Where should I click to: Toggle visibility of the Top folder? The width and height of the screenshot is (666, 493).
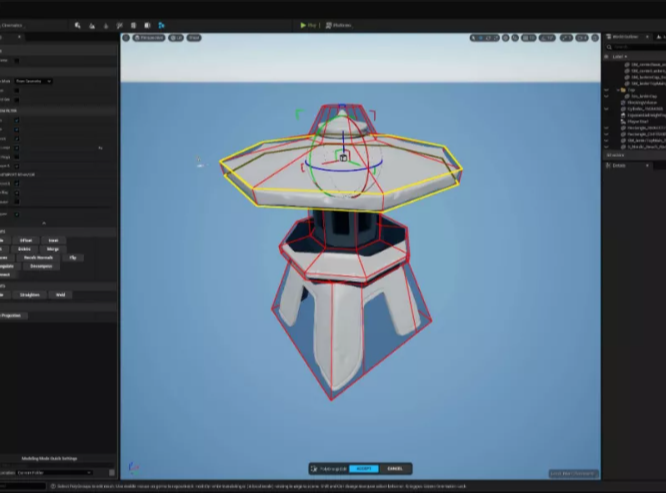pyautogui.click(x=607, y=90)
